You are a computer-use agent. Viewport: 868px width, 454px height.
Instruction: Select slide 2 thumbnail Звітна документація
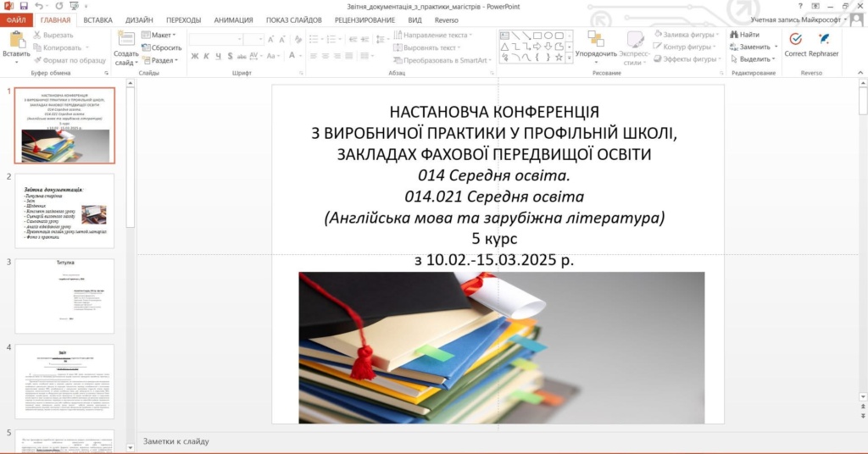[64, 211]
